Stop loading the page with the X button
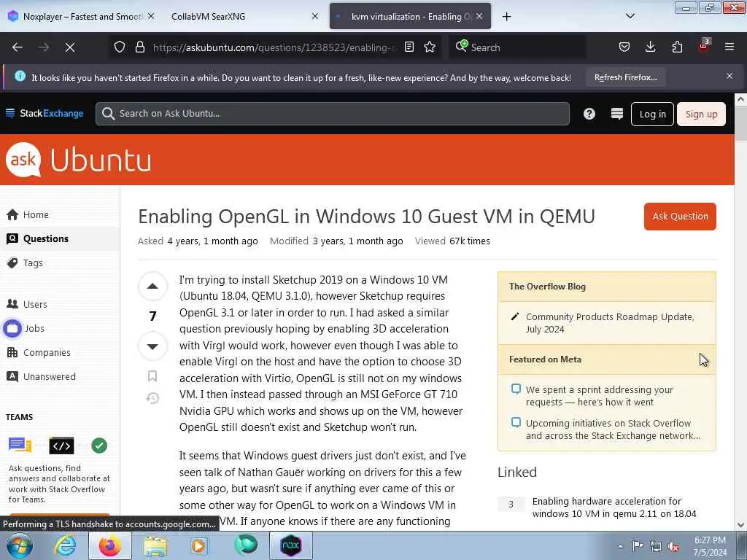 (x=70, y=47)
